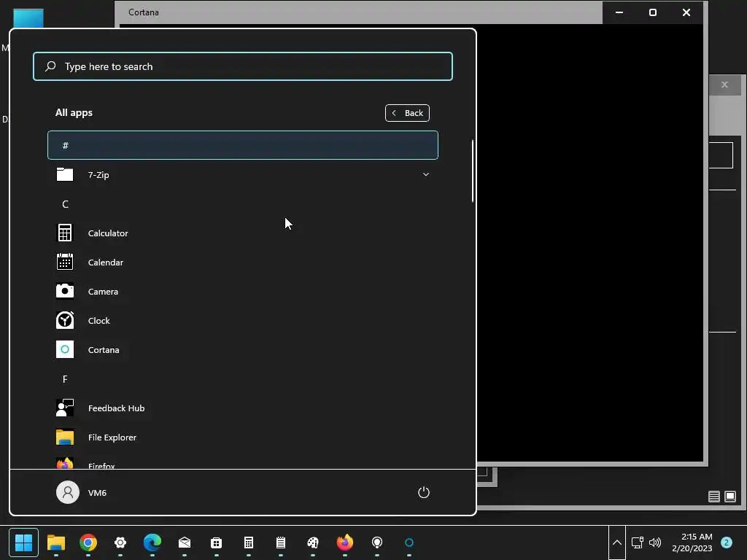Open the 7-Zip folder entry
Viewport: 747px width, 560px height.
pos(242,175)
